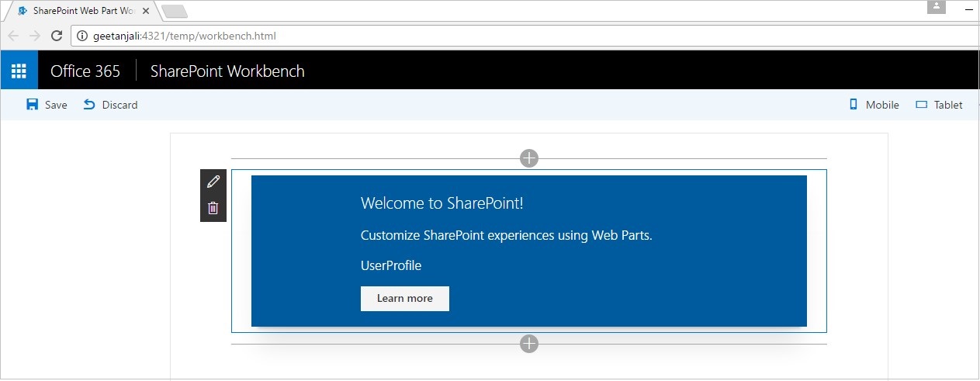Screen dimensions: 980x381
Task: Click the SharePoint Workbench title
Action: (227, 71)
